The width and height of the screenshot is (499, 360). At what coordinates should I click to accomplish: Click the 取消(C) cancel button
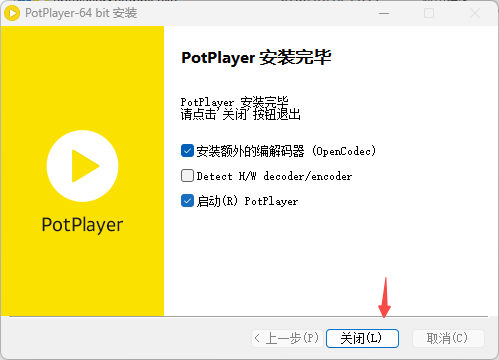(x=448, y=338)
